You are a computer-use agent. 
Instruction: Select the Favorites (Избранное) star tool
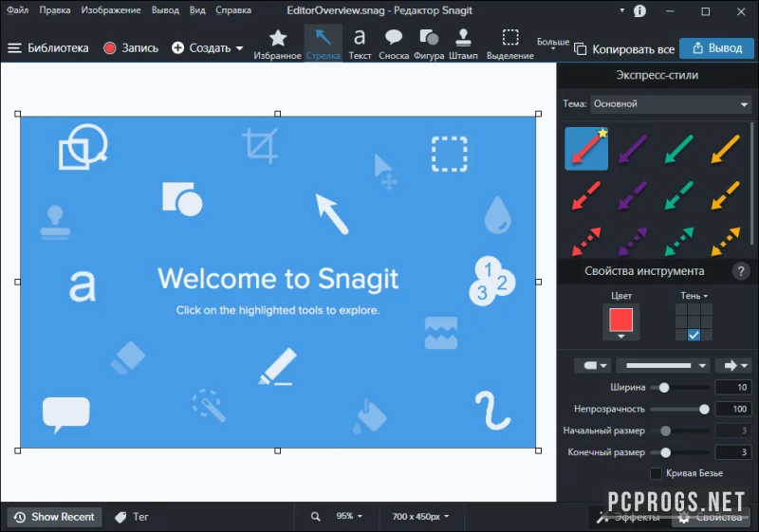[x=277, y=45]
